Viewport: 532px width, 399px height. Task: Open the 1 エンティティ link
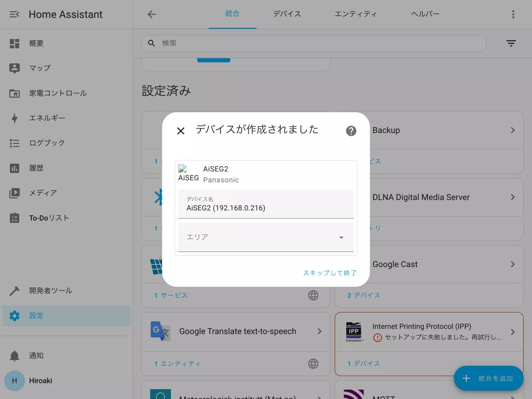point(177,364)
